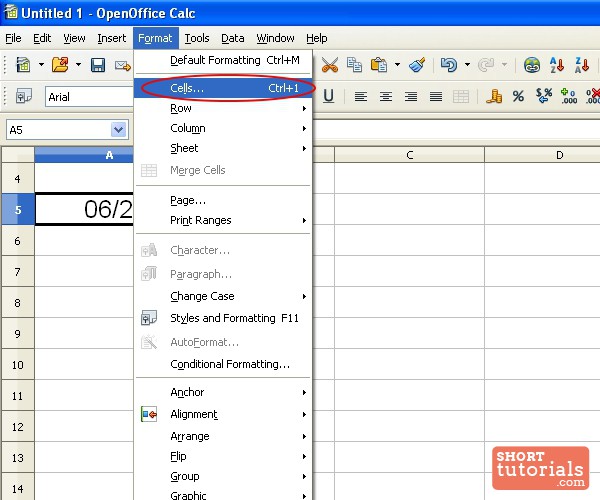Choose Cells... from Format menu
Screen dimensions: 600x500
pos(223,88)
